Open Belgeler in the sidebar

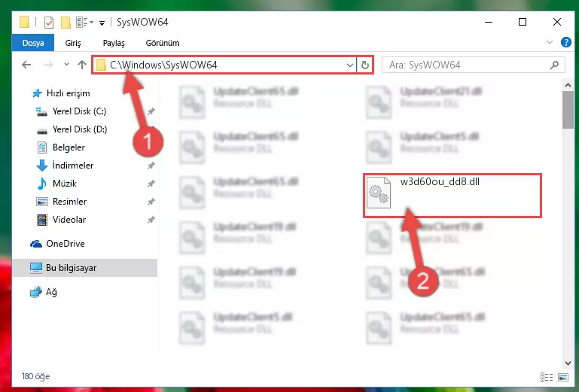(69, 147)
